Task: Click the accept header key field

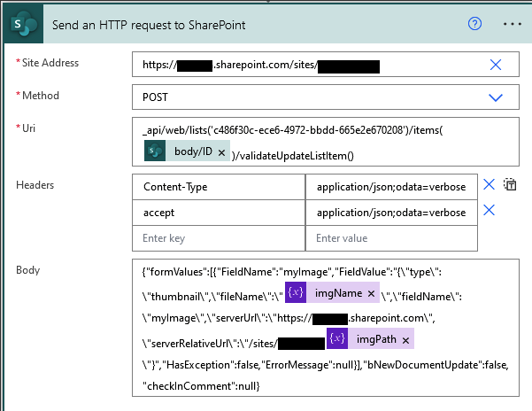Action: pyautogui.click(x=219, y=213)
